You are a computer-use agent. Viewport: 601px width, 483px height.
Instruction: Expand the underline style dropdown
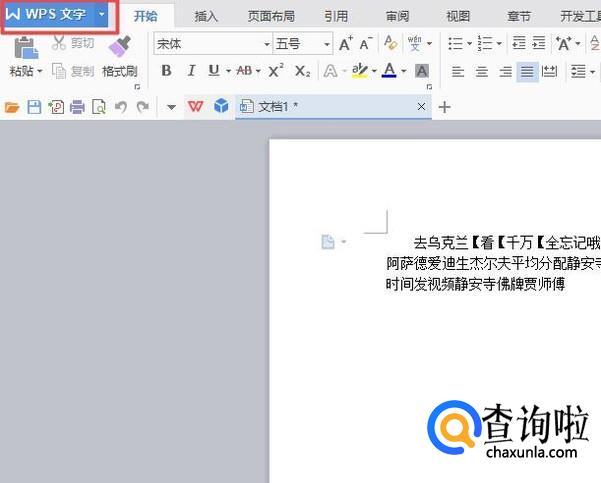228,71
